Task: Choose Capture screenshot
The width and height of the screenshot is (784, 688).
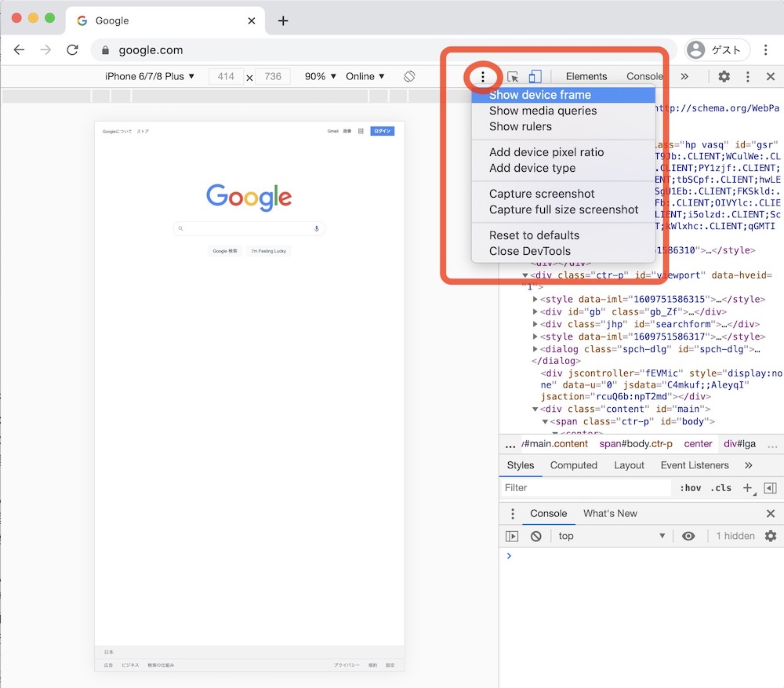Action: 564,194
